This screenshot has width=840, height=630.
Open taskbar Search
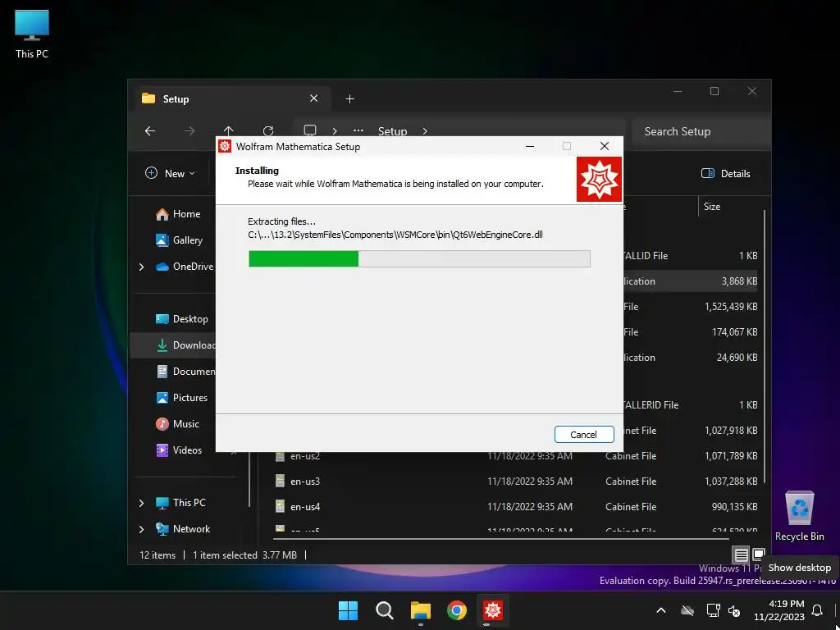(384, 610)
